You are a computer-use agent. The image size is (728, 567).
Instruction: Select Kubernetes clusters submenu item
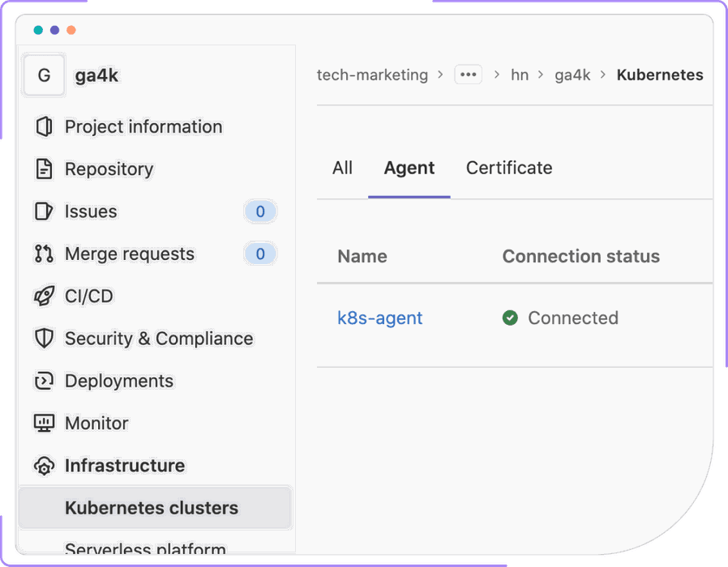tap(155, 508)
